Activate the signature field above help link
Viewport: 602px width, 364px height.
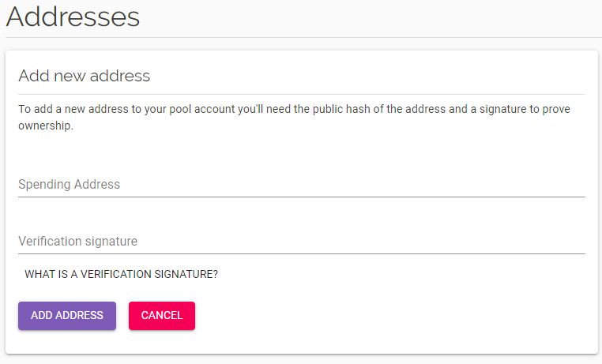tap(301, 242)
